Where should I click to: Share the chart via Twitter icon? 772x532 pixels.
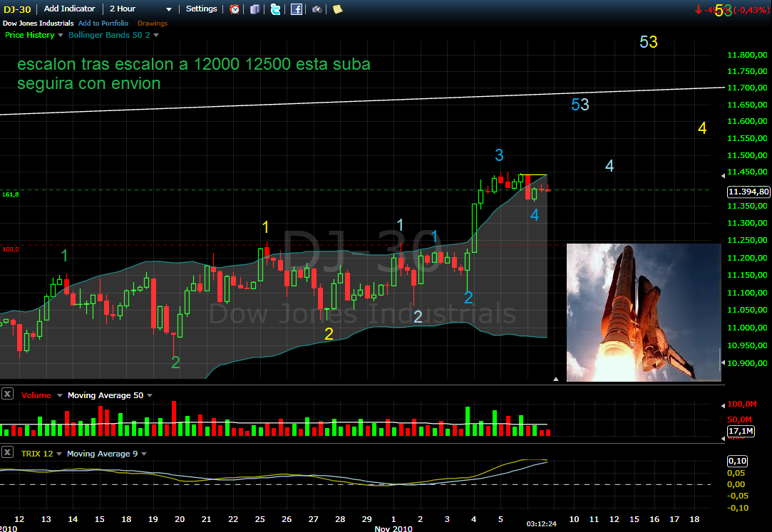(276, 9)
